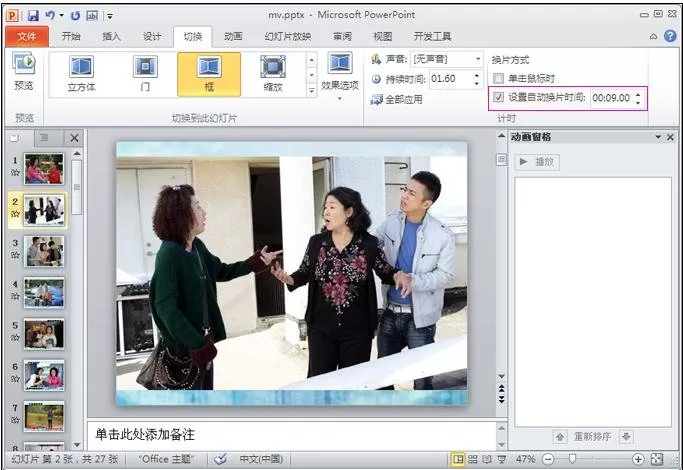This screenshot has width=683, height=470.
Task: Click the auto advance time field 00:09.00
Action: (x=612, y=98)
